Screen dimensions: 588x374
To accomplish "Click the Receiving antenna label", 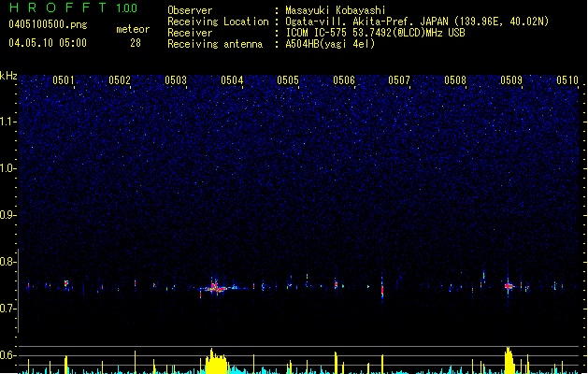I will tap(215, 44).
